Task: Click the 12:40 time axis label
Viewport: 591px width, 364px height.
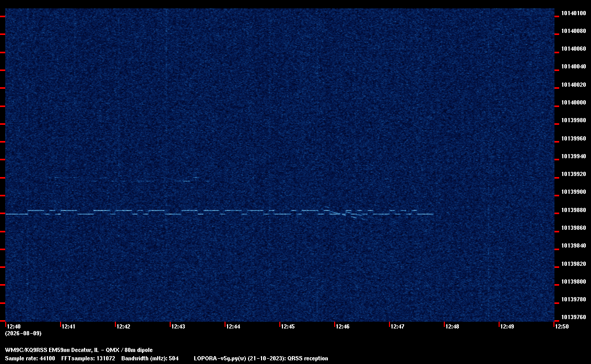Action: [x=14, y=326]
